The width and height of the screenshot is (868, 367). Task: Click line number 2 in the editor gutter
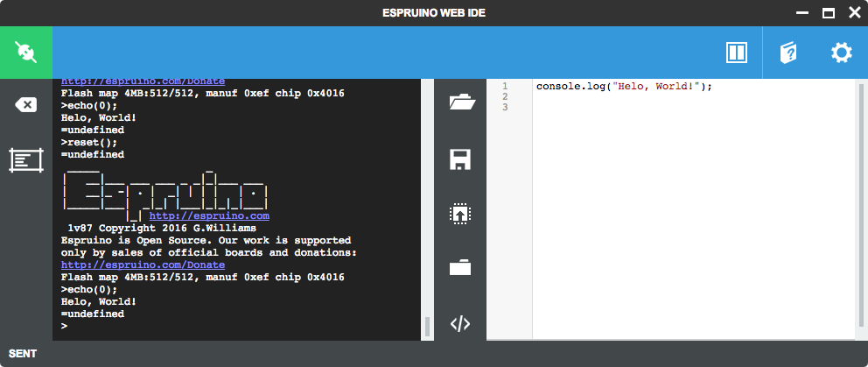click(x=505, y=96)
